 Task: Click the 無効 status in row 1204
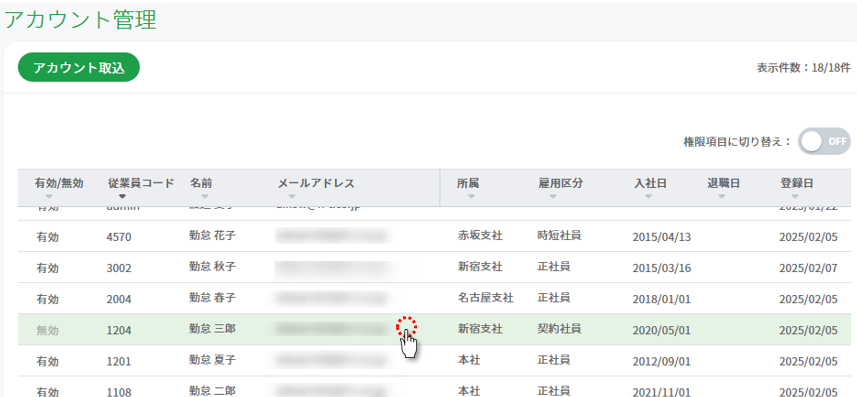[x=47, y=330]
